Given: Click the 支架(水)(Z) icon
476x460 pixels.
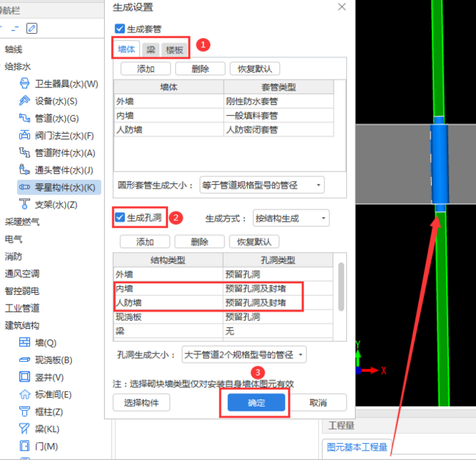Looking at the screenshot, I should pos(24,204).
